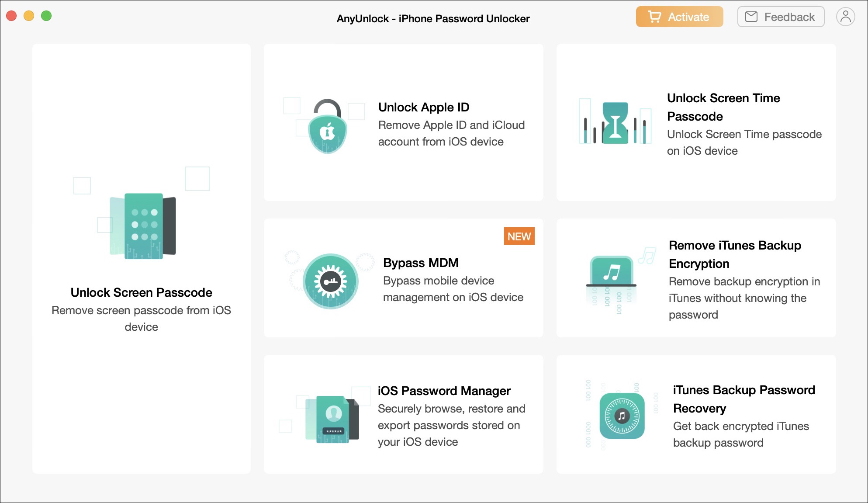Click 'Unlock Screen Time passcode on iOS device' description
868x503 pixels.
coord(744,142)
